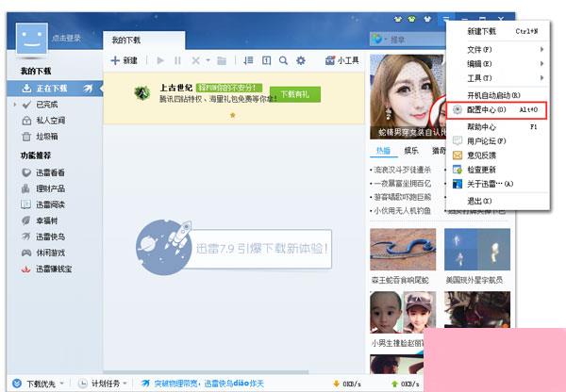Click the white shirt skin icon in title bar
Viewport: 566px width, 392px height.
pyautogui.click(x=427, y=19)
